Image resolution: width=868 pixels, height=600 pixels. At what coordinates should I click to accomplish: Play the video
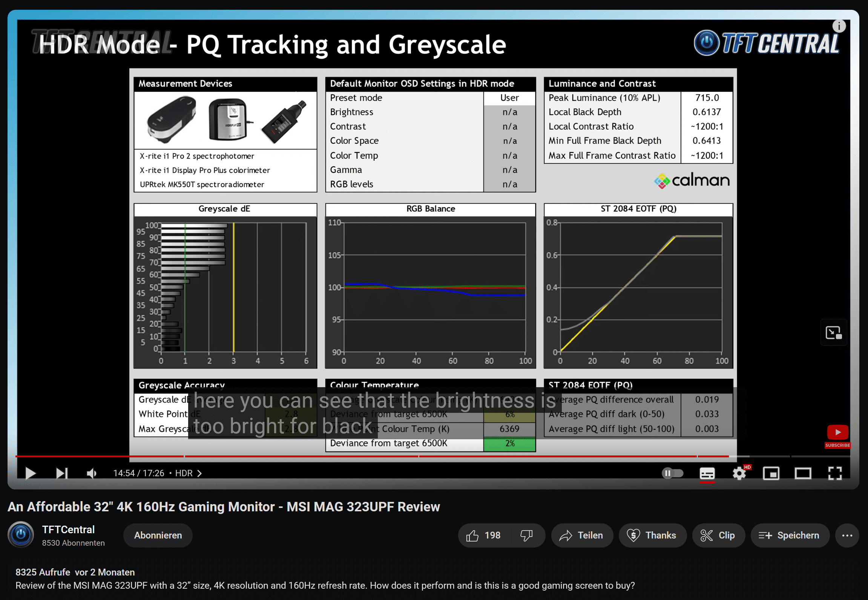click(30, 473)
